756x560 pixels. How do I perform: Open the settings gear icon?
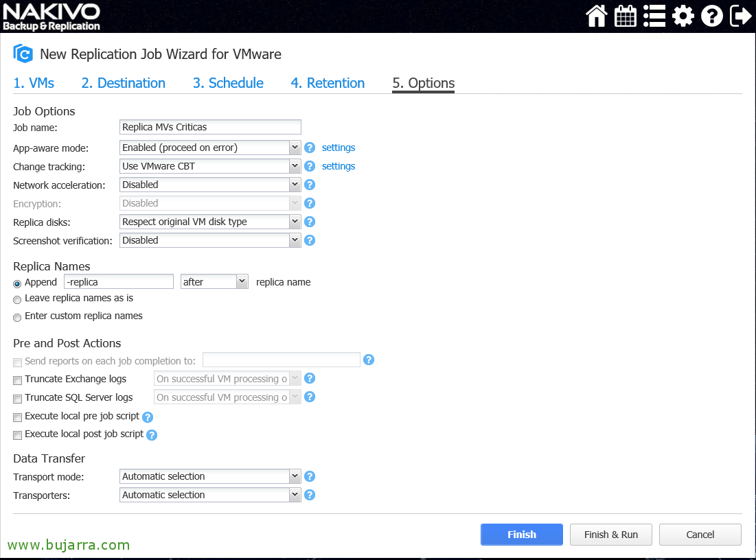click(x=683, y=16)
